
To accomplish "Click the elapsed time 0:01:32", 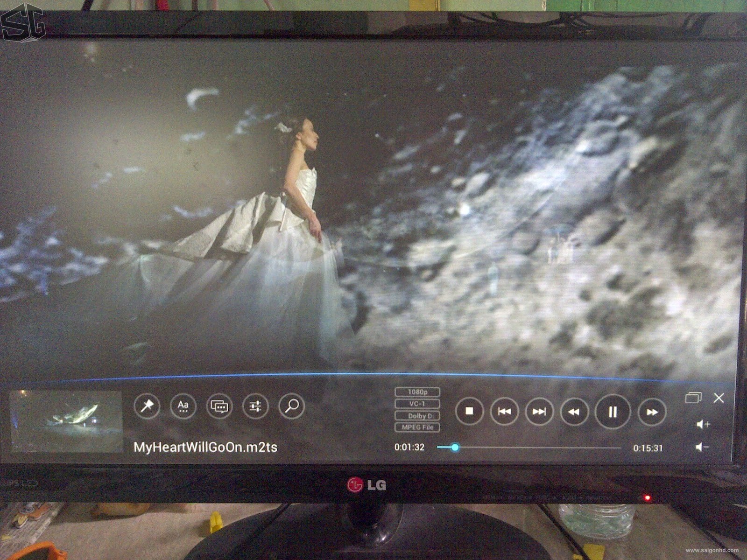I will (x=409, y=447).
